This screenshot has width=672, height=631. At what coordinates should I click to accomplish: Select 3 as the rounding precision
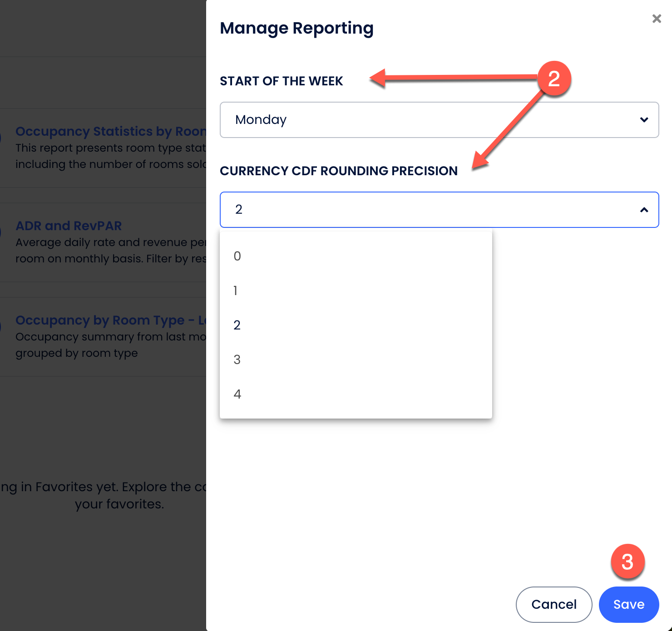point(237,360)
